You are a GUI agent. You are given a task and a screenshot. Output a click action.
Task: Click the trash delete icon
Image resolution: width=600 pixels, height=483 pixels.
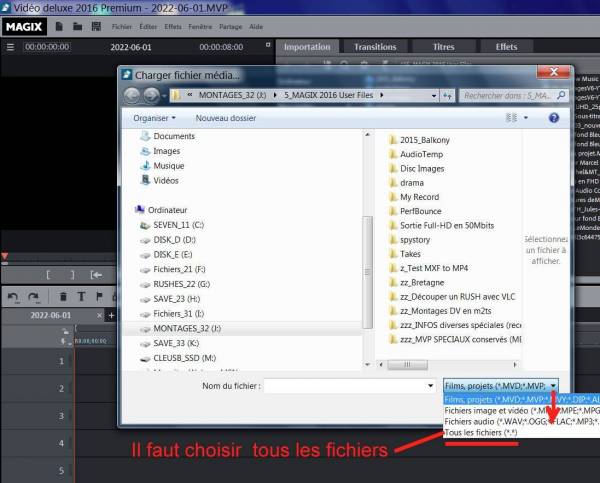coord(63,296)
